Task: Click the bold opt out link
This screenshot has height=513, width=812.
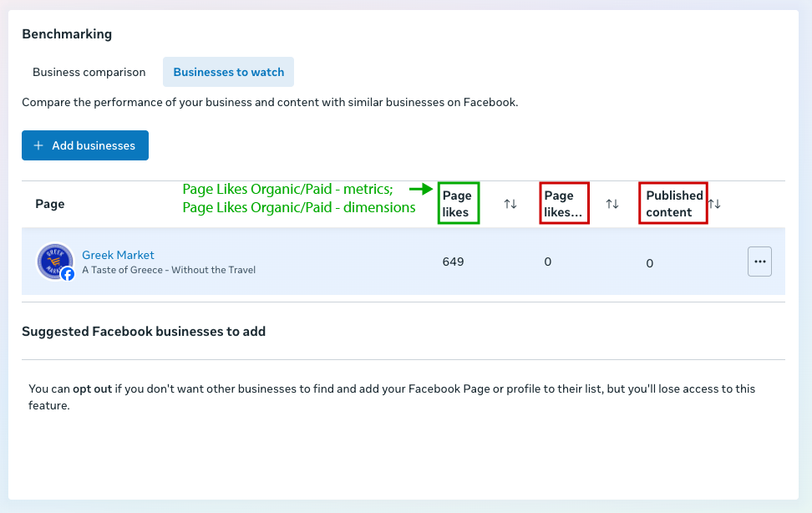Action: point(92,389)
